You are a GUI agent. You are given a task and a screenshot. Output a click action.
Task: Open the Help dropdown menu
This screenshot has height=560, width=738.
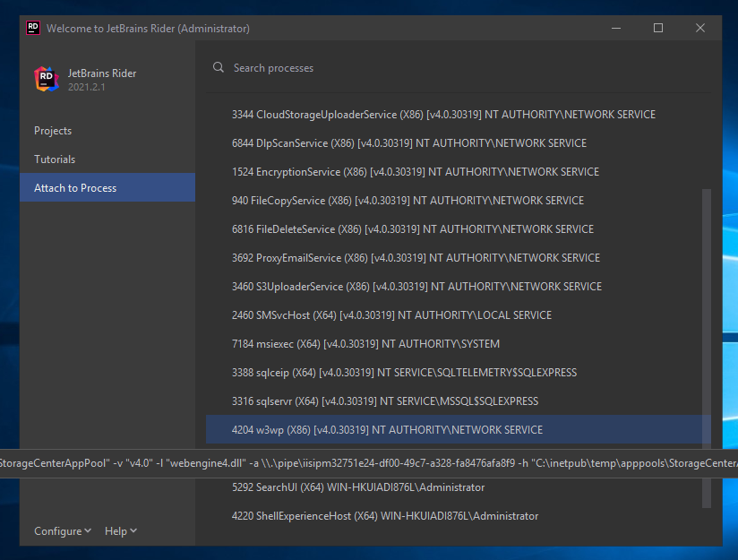120,531
